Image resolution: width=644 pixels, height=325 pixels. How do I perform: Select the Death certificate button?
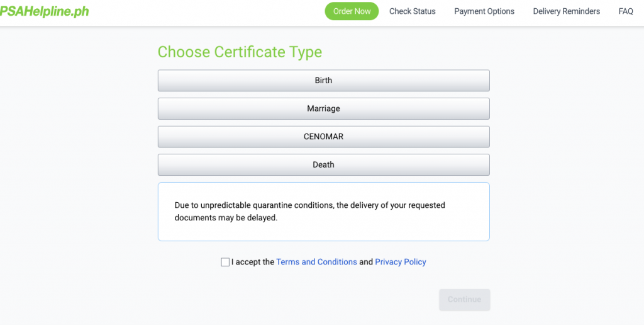(x=324, y=164)
